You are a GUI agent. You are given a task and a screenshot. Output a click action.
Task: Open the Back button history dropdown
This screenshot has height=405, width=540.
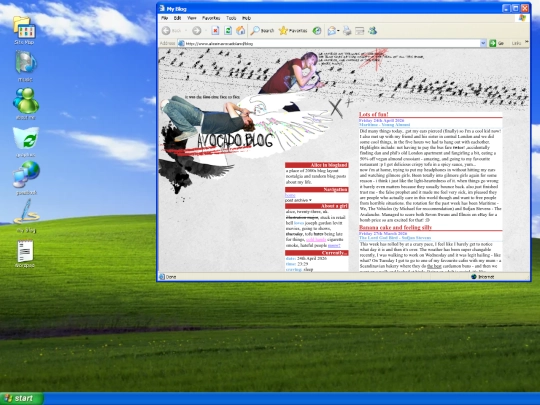pos(186,31)
